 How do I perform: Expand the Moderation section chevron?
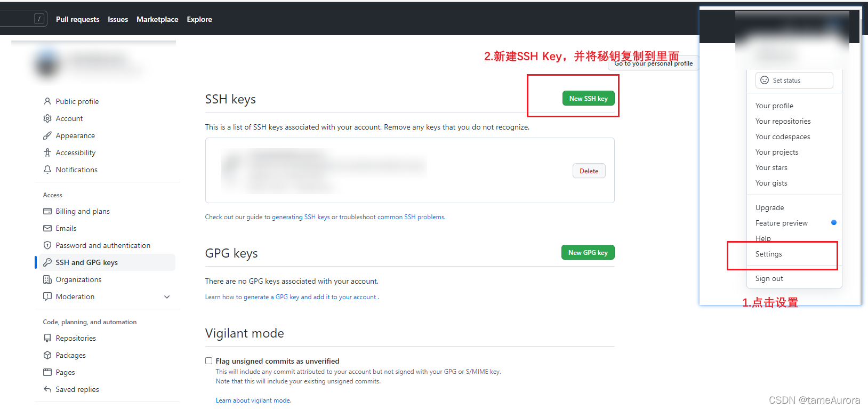[167, 296]
